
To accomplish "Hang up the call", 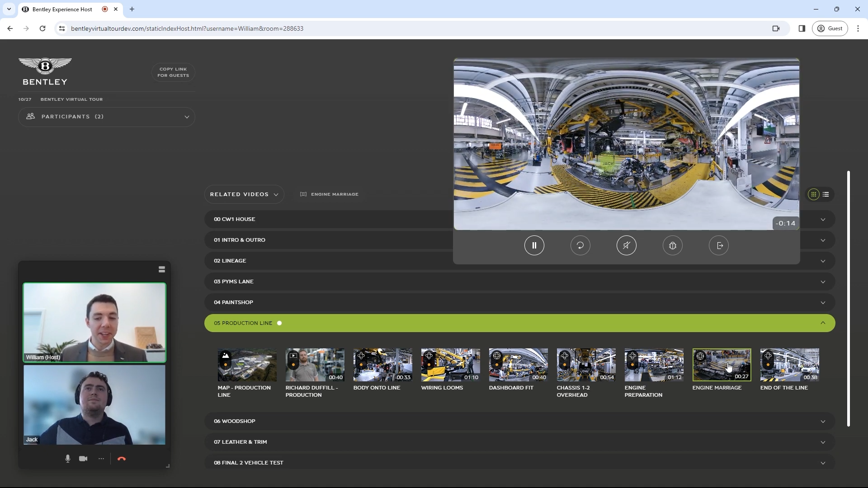I will pos(121,459).
